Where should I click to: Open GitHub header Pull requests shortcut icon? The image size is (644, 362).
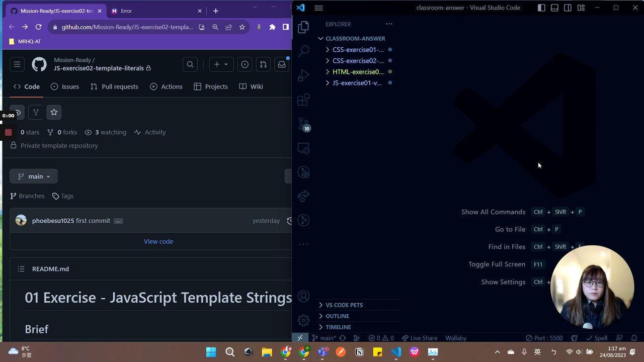[263, 64]
